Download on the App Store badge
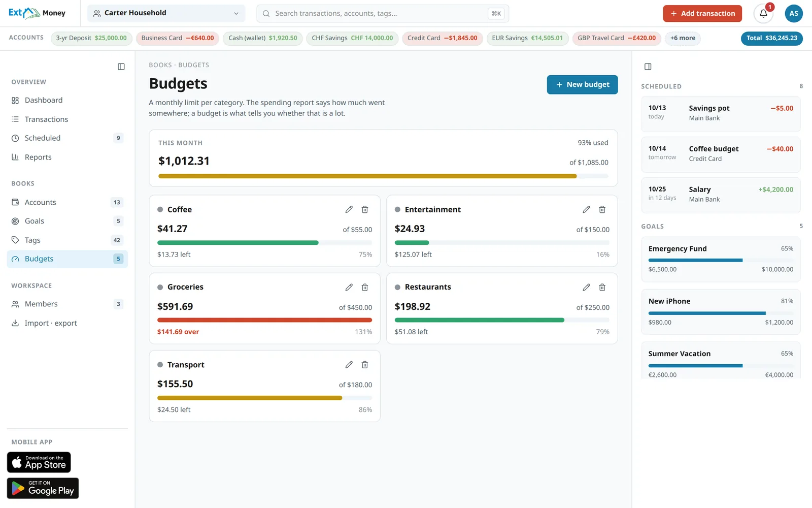This screenshot has height=508, width=812. (x=39, y=462)
